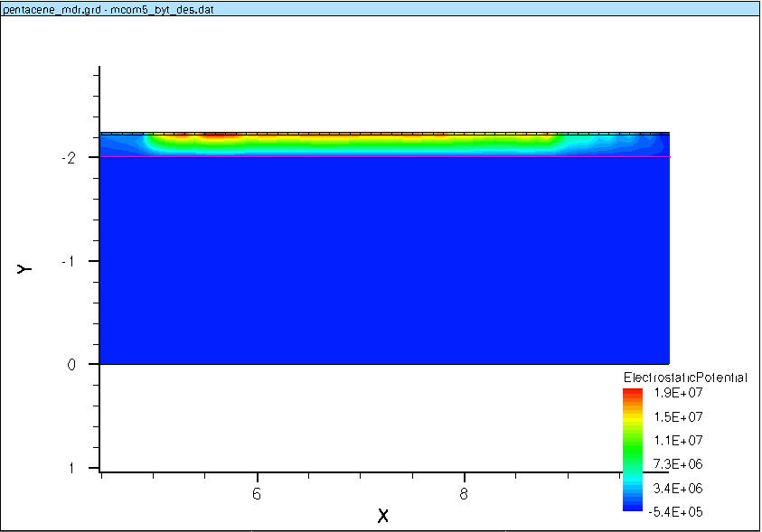762x532 pixels.
Task: Pick the red color at legend top
Action: point(633,394)
